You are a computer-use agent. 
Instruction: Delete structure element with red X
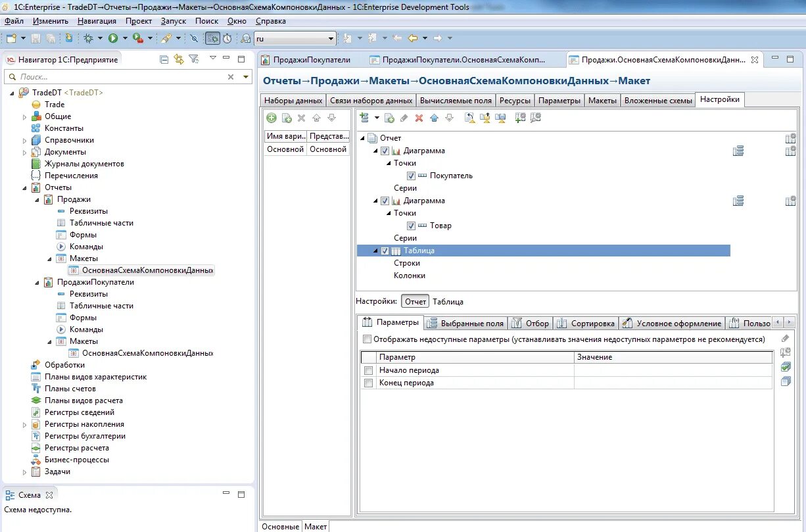pyautogui.click(x=419, y=118)
